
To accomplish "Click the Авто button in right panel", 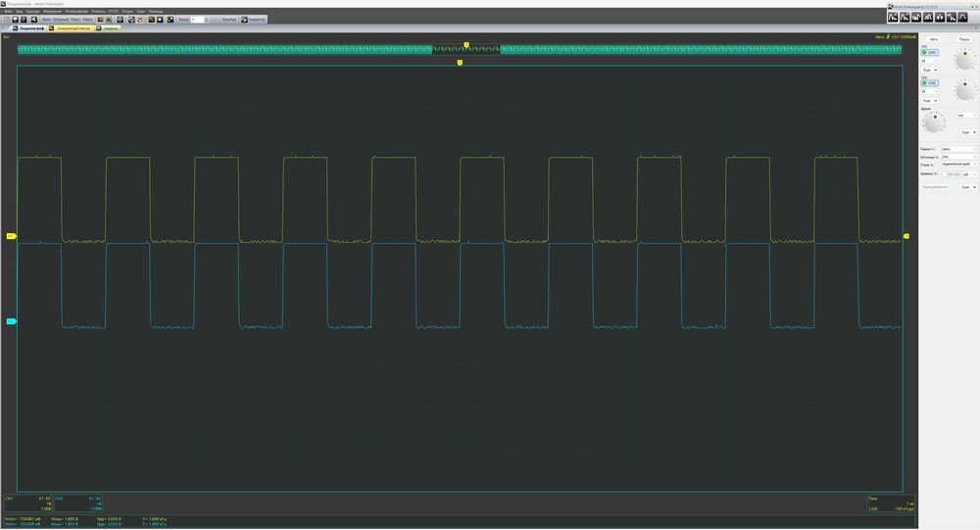I will pos(934,39).
